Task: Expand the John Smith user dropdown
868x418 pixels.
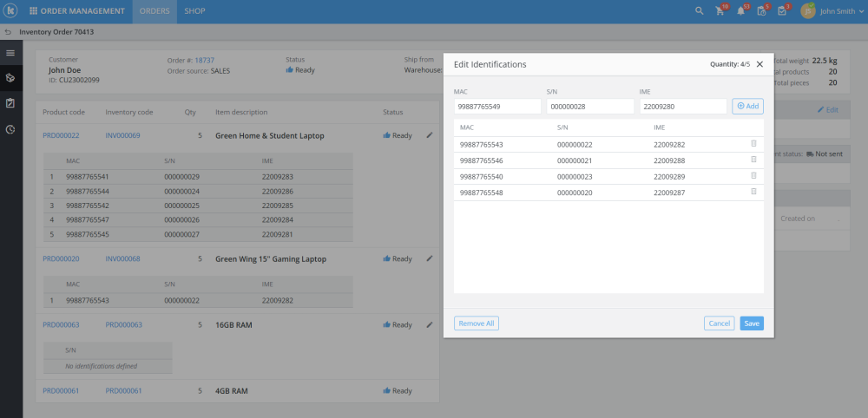Action: pos(862,11)
